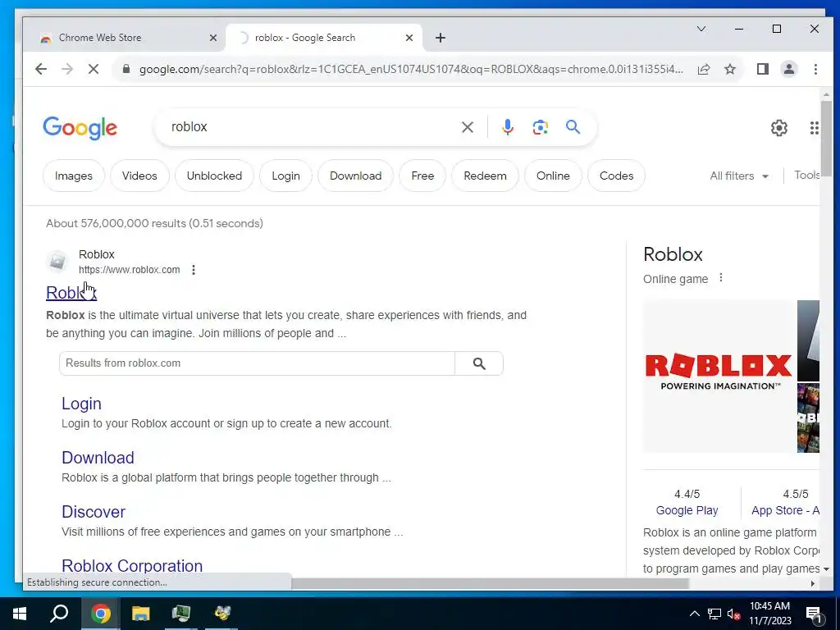This screenshot has width=840, height=630.
Task: Stop loading the page
Action: (x=94, y=69)
